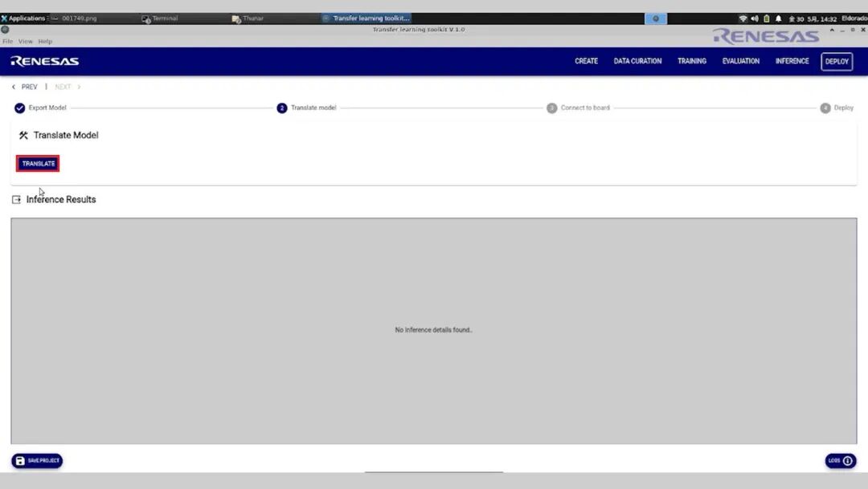Click the TRANSLATE button
Image resolution: width=868 pixels, height=489 pixels.
click(38, 164)
